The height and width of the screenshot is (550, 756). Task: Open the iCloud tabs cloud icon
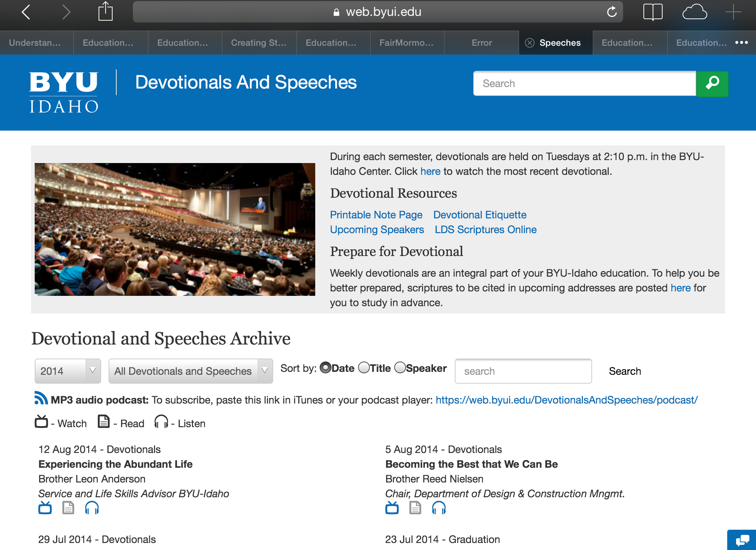pos(694,12)
